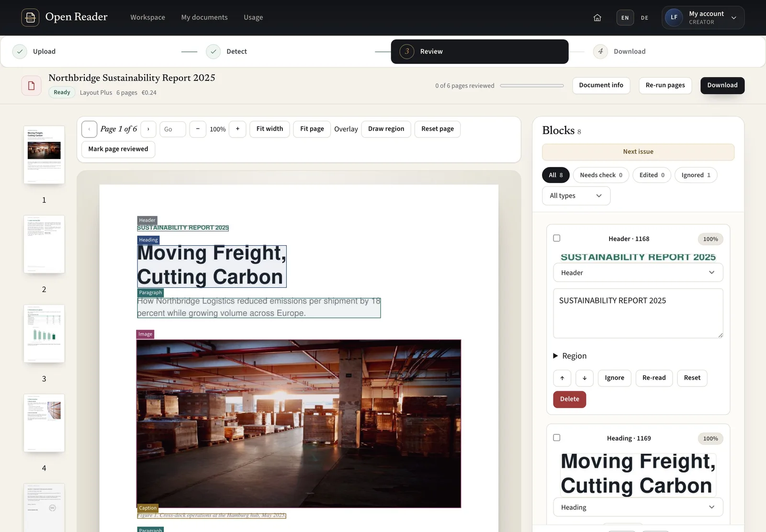
Task: Expand the Region disclosure section
Action: [x=570, y=356]
